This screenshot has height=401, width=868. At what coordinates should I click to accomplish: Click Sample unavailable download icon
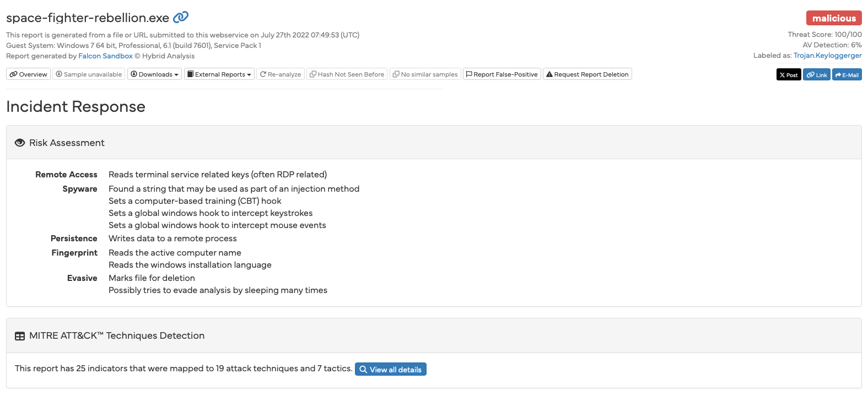(x=59, y=74)
